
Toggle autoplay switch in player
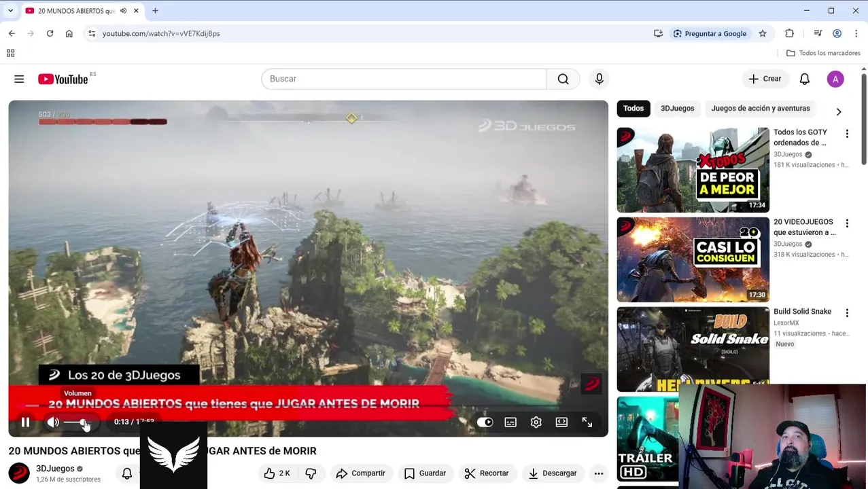point(485,422)
